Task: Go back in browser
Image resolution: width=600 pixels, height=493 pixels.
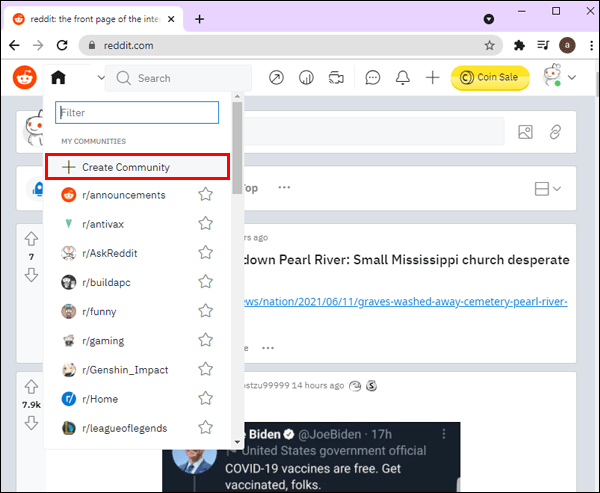Action: tap(14, 45)
